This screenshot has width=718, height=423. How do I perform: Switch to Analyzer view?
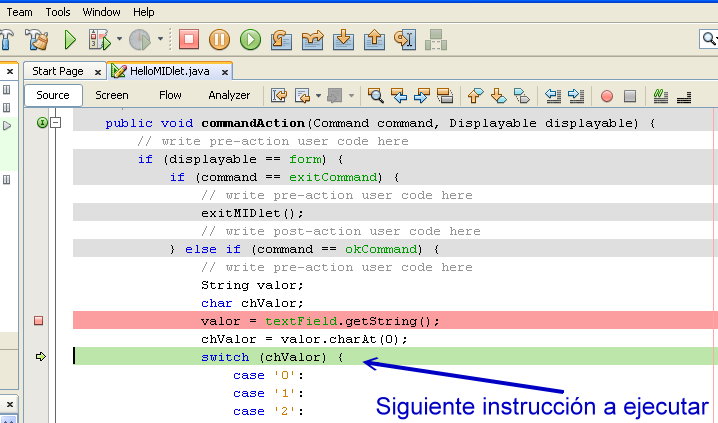click(x=229, y=95)
